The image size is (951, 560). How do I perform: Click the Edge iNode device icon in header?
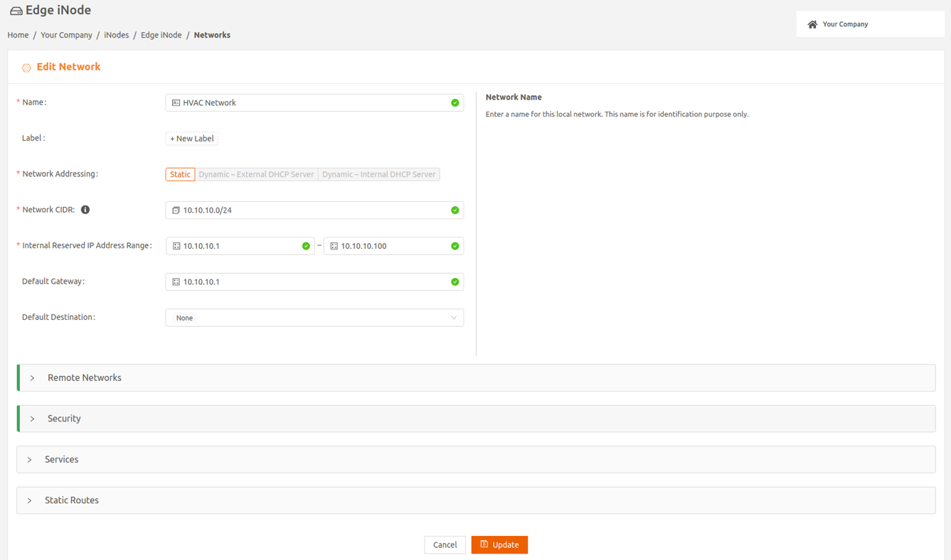(x=16, y=11)
